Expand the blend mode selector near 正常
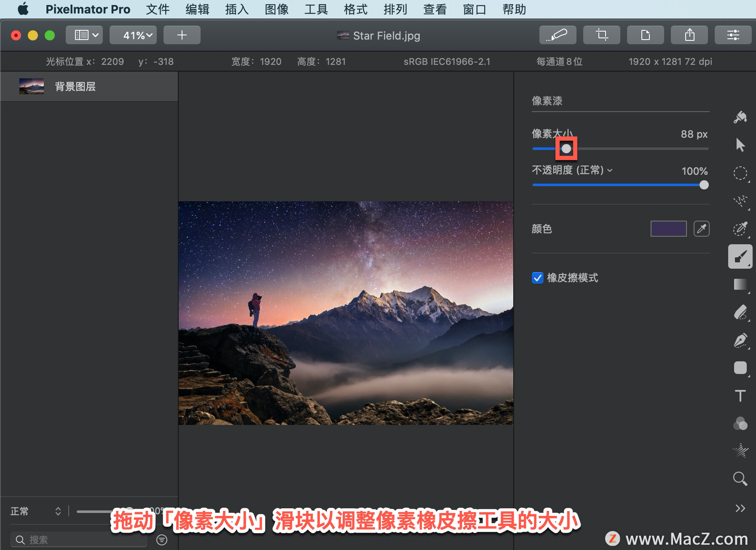 [x=58, y=511]
